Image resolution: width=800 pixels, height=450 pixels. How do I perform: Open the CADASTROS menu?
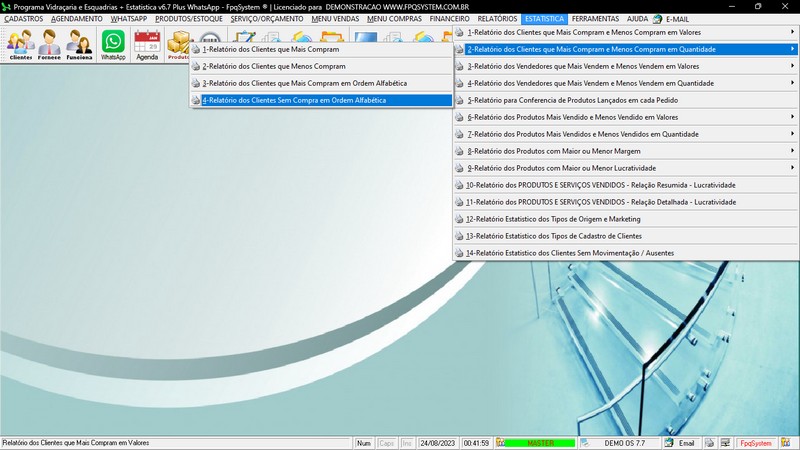pos(23,19)
